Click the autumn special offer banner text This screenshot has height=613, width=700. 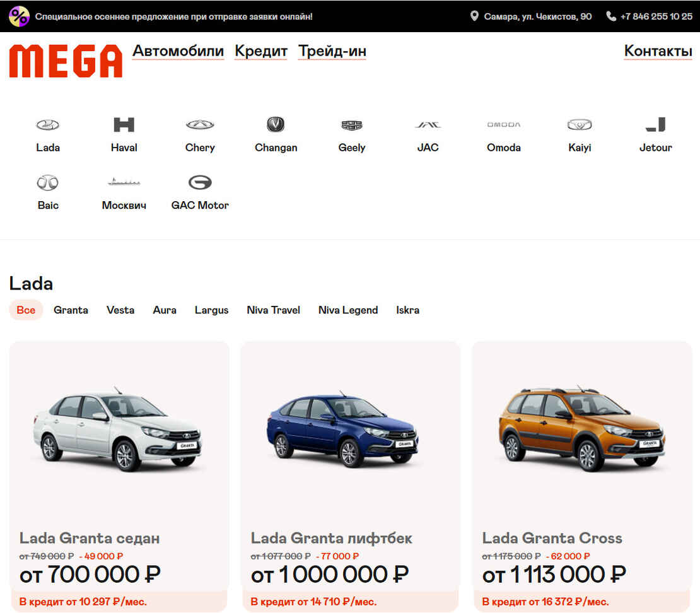pos(173,16)
